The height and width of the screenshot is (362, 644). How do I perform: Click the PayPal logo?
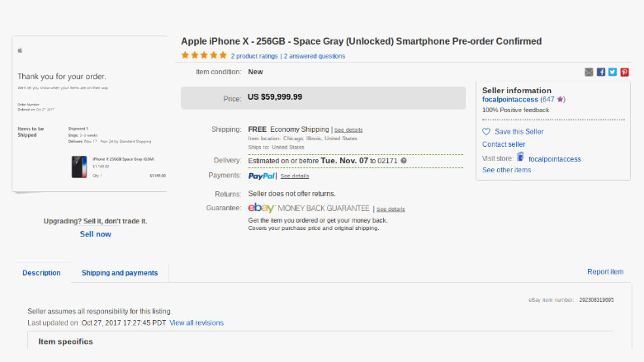pos(261,176)
